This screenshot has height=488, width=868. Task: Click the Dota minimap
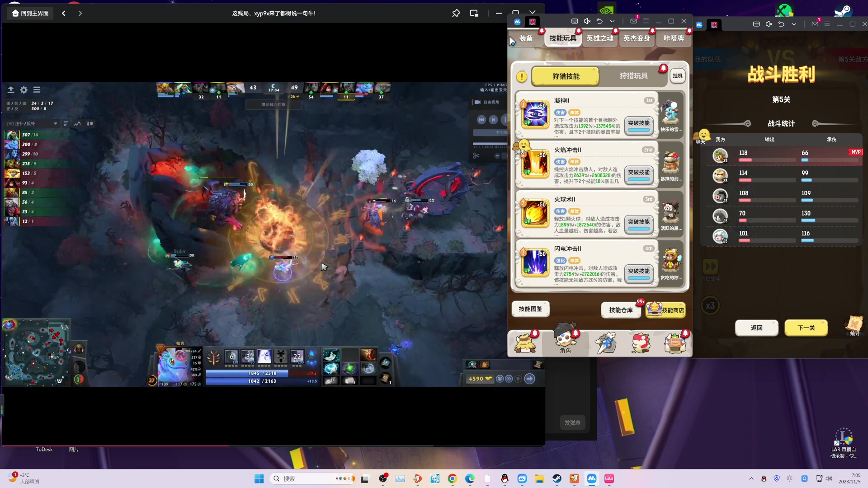(x=36, y=353)
